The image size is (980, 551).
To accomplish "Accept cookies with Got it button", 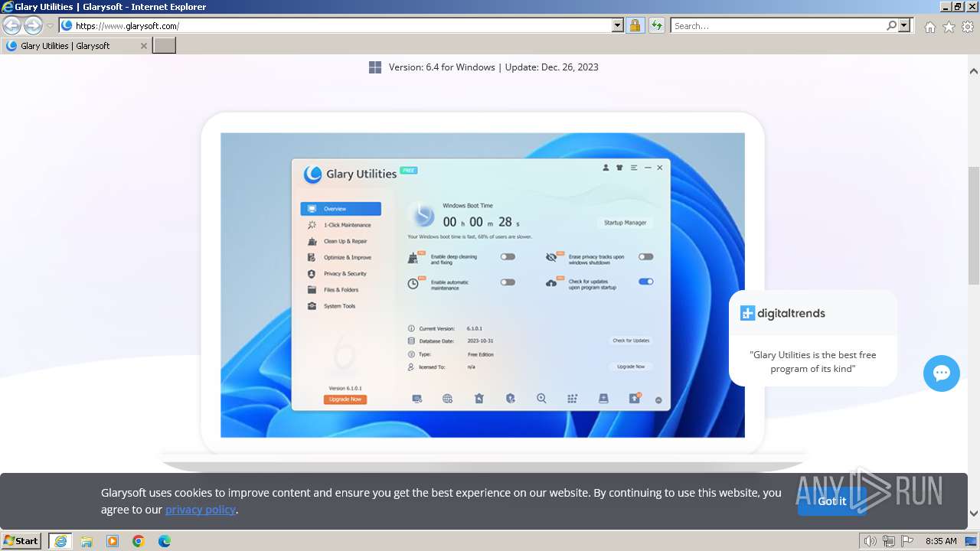I will pyautogui.click(x=832, y=501).
